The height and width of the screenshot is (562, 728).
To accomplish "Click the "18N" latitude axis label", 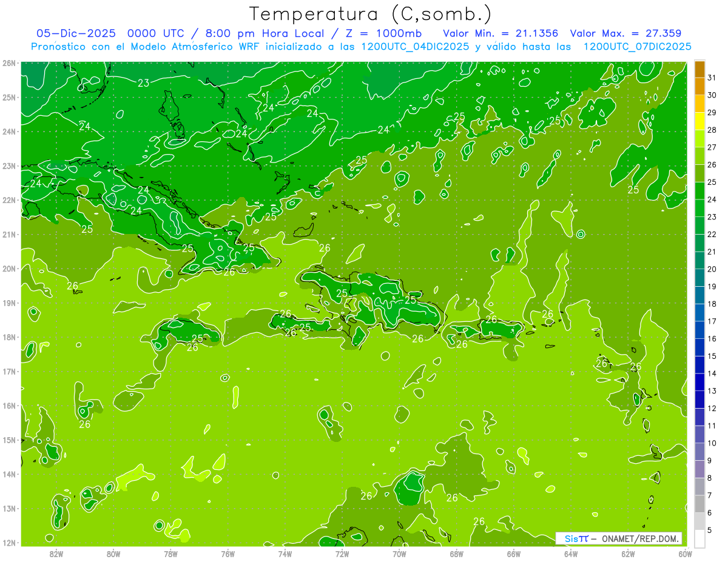I will coord(8,337).
